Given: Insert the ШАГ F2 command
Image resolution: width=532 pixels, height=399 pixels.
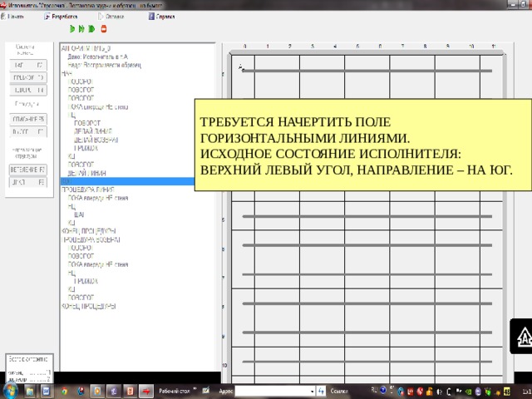Looking at the screenshot, I should click(28, 65).
